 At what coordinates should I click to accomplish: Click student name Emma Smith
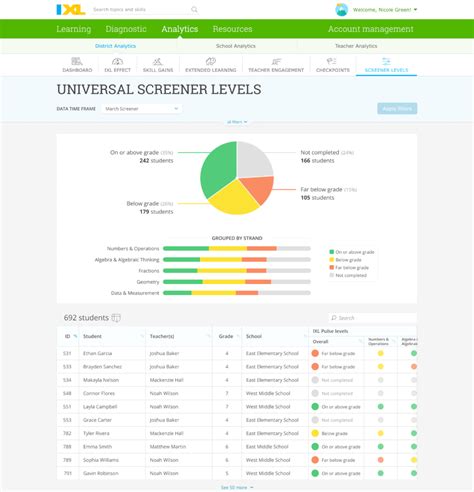(97, 447)
